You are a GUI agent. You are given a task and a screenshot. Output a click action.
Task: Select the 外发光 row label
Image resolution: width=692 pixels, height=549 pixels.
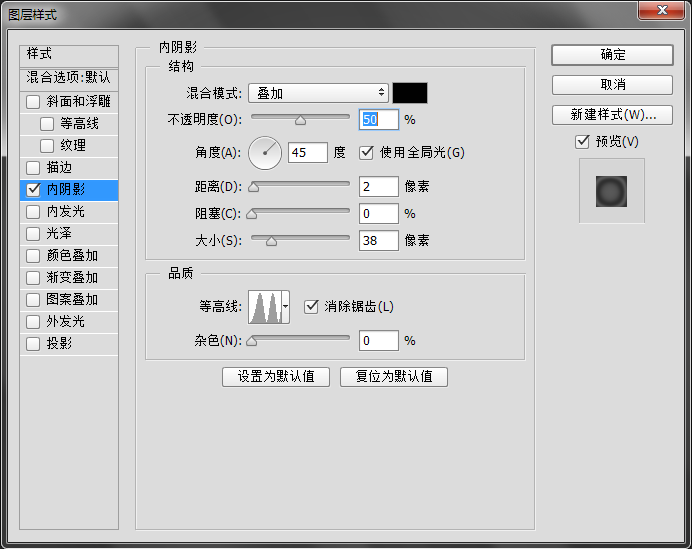66,322
